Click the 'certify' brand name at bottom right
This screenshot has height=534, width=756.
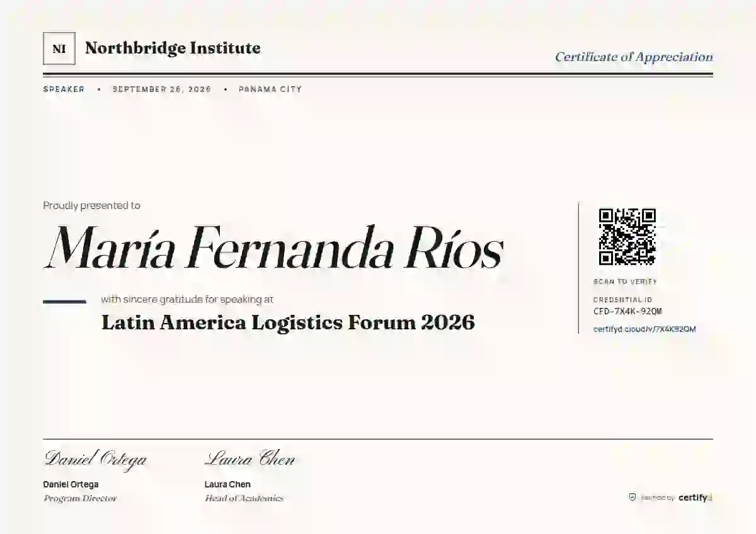point(695,497)
